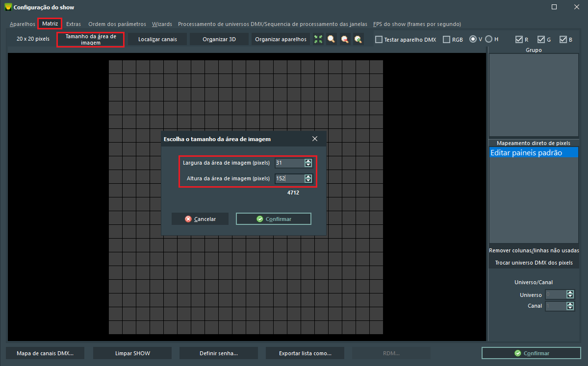
Task: Increase Largura da área de imagem value
Action: [x=308, y=161]
